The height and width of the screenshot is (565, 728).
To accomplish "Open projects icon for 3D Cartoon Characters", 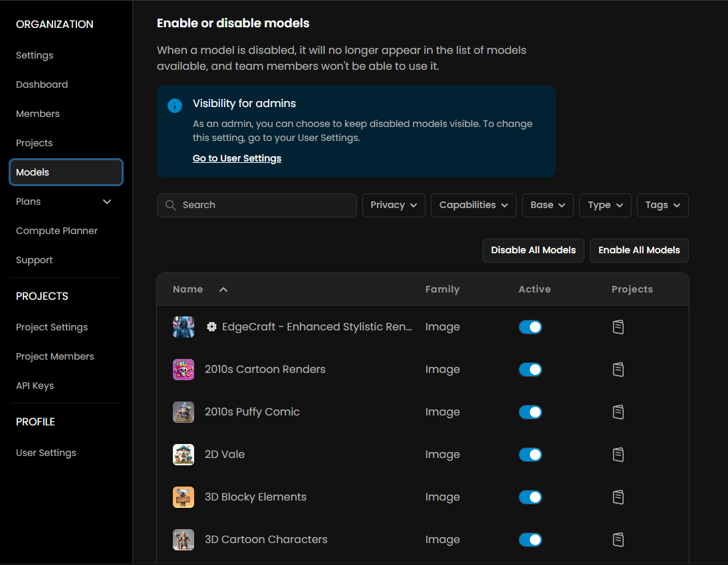I will (x=618, y=540).
